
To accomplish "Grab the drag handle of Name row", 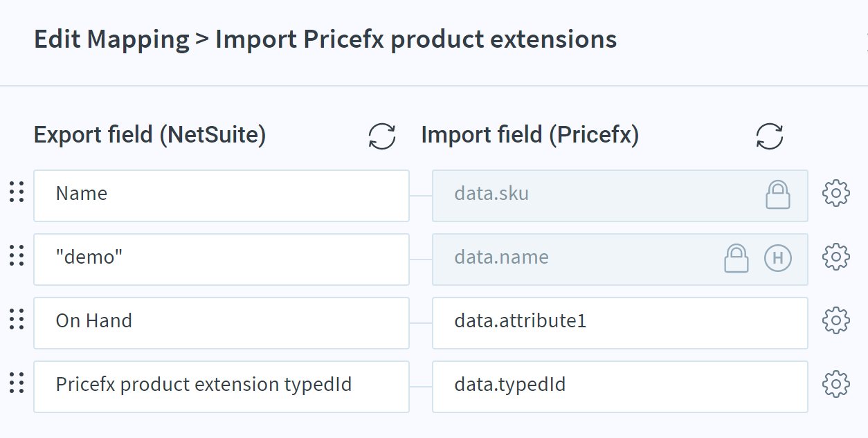I will [17, 192].
